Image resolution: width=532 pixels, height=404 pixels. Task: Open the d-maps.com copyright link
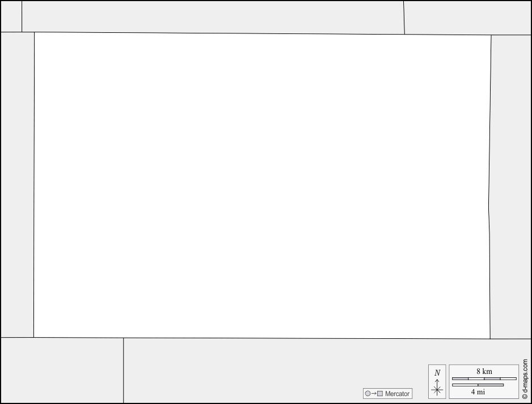[525, 379]
